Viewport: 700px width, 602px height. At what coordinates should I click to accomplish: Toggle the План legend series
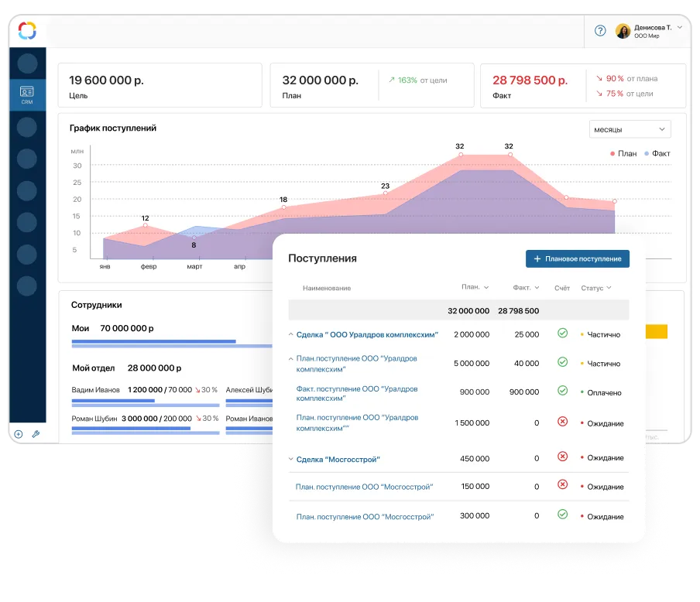[x=623, y=153]
